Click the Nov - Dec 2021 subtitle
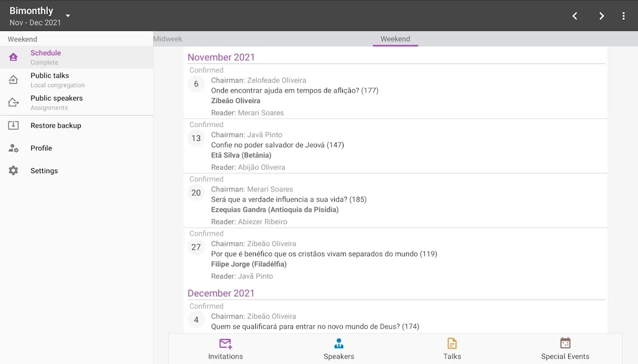638x364 pixels. point(35,22)
